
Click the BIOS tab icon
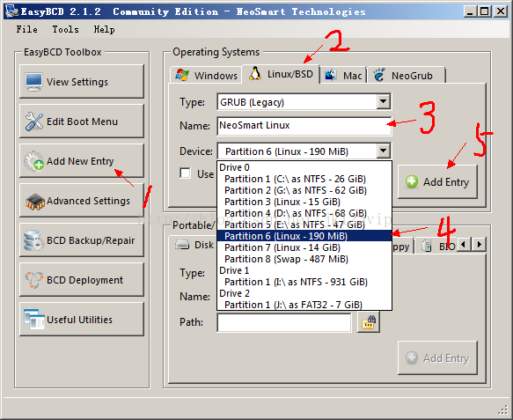[x=426, y=246]
